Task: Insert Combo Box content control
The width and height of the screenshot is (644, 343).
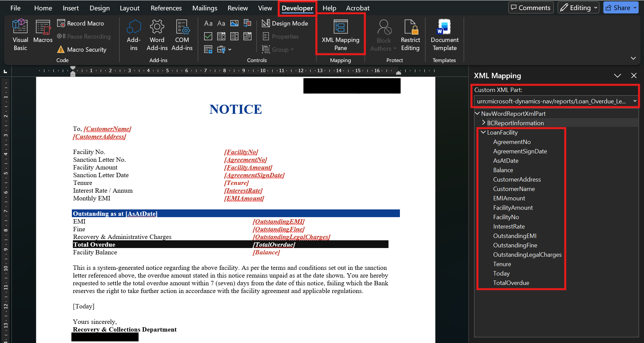Action: pyautogui.click(x=221, y=36)
